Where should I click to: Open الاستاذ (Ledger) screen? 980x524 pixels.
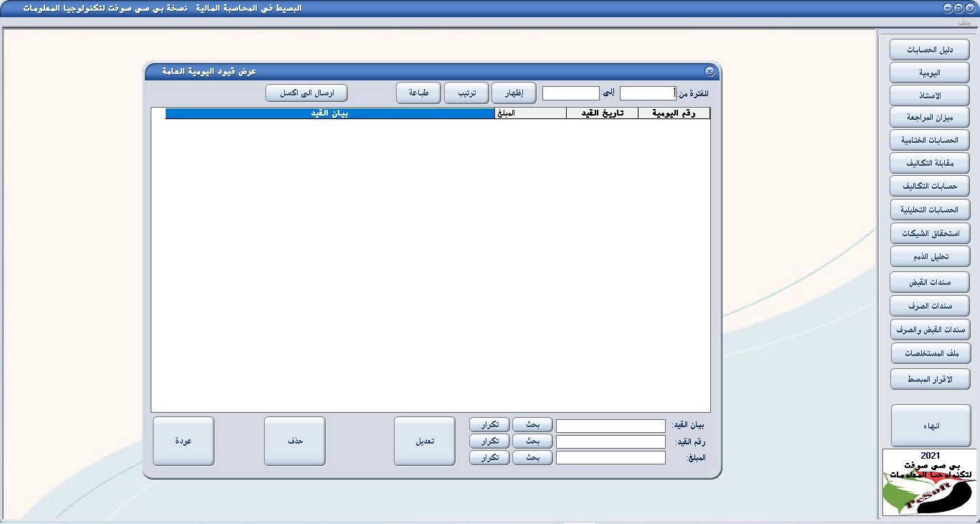[x=930, y=95]
